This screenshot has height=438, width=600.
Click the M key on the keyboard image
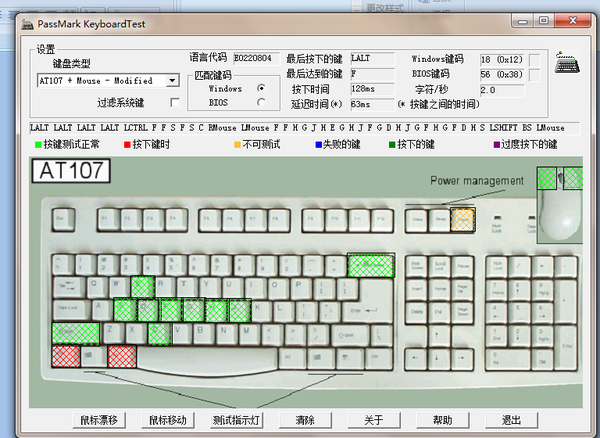(x=248, y=333)
